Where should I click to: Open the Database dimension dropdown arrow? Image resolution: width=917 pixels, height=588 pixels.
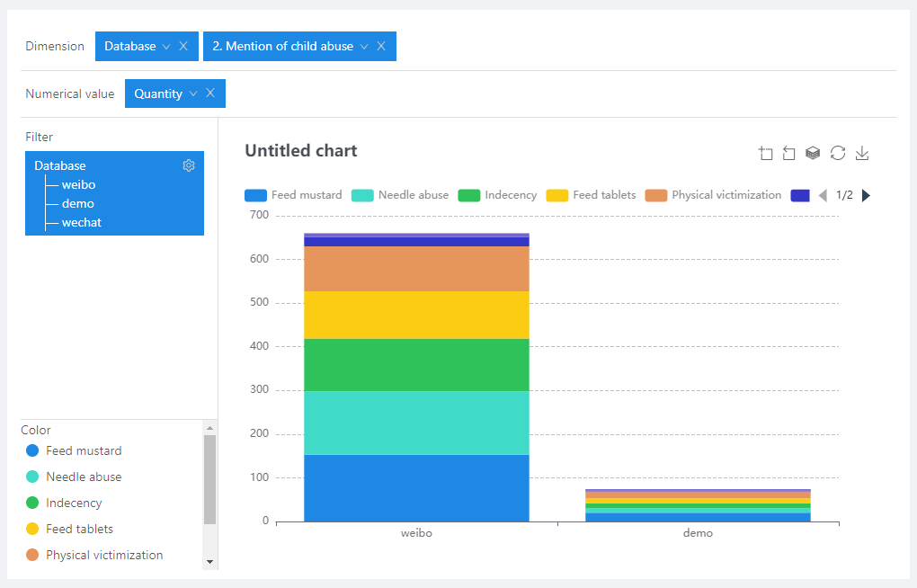point(166,47)
